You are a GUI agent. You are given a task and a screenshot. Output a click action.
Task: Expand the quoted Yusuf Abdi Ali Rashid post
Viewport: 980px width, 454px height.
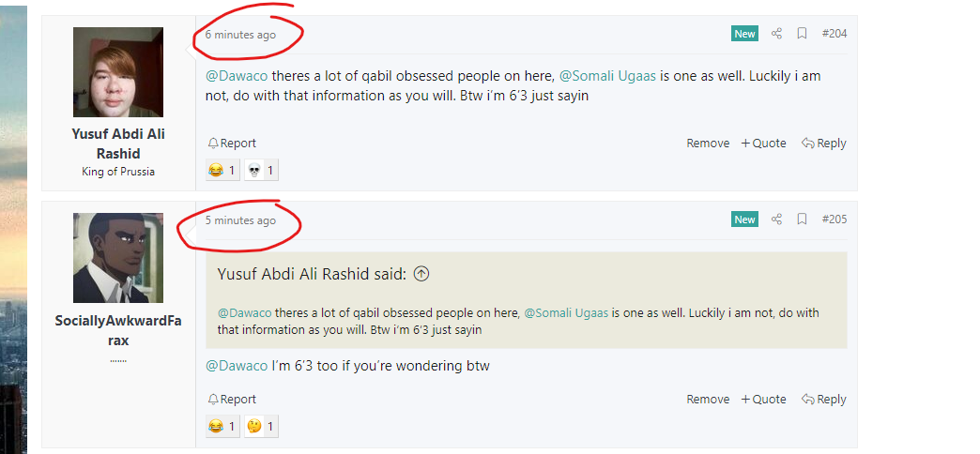point(421,274)
